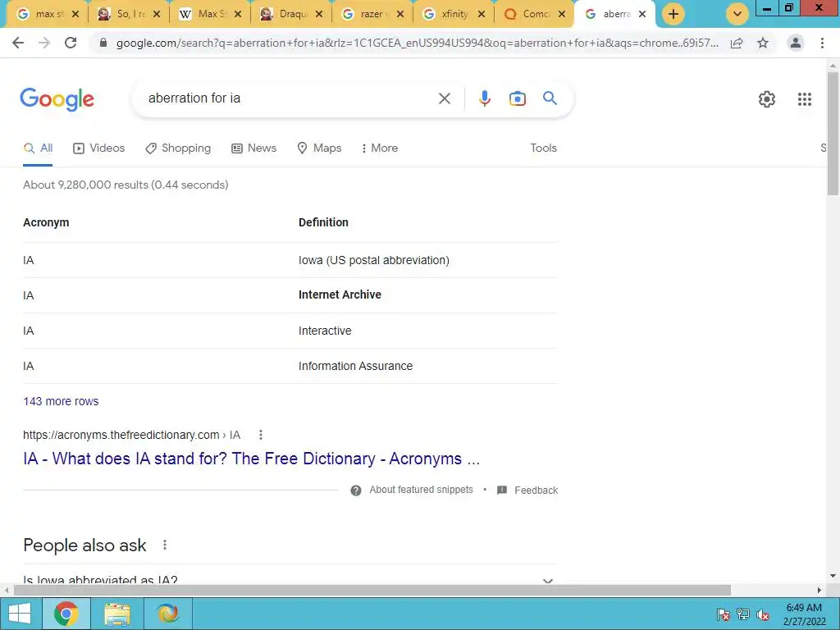Select the 'Information Assurance' definition
The height and width of the screenshot is (630, 840).
coord(356,367)
